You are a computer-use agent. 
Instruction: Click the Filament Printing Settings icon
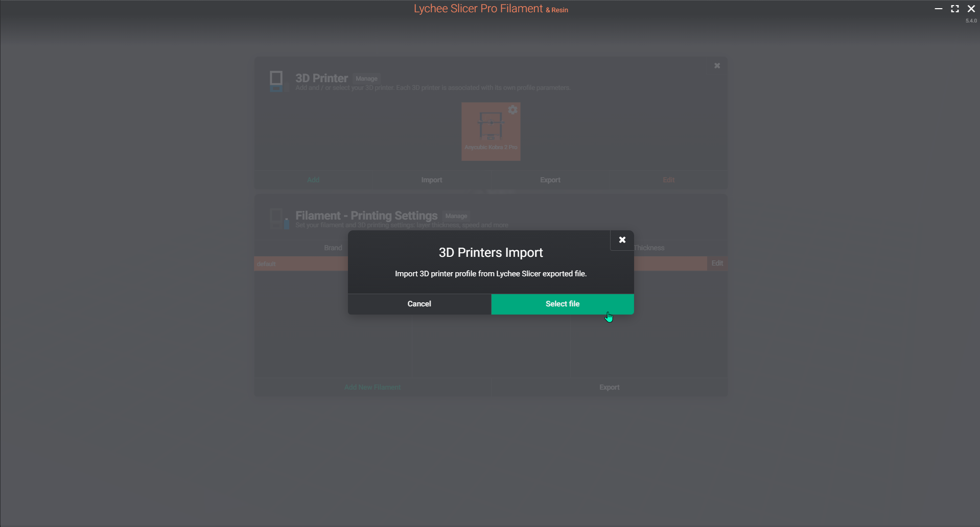[279, 219]
